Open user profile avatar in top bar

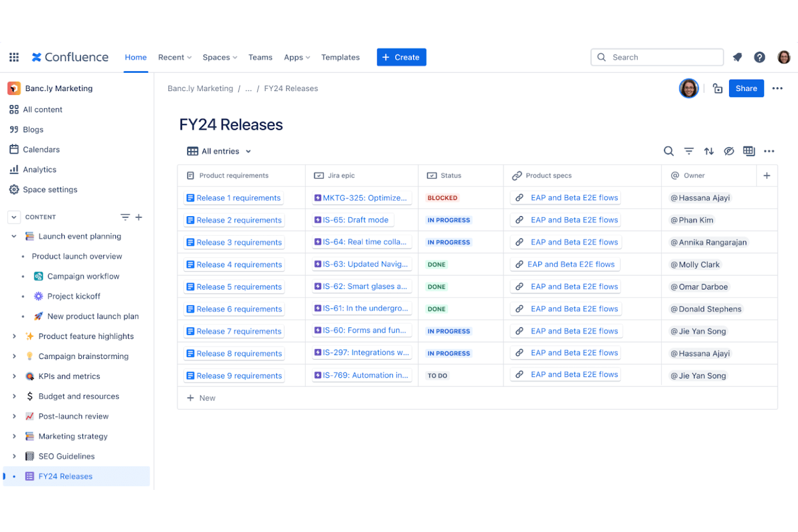tap(784, 57)
